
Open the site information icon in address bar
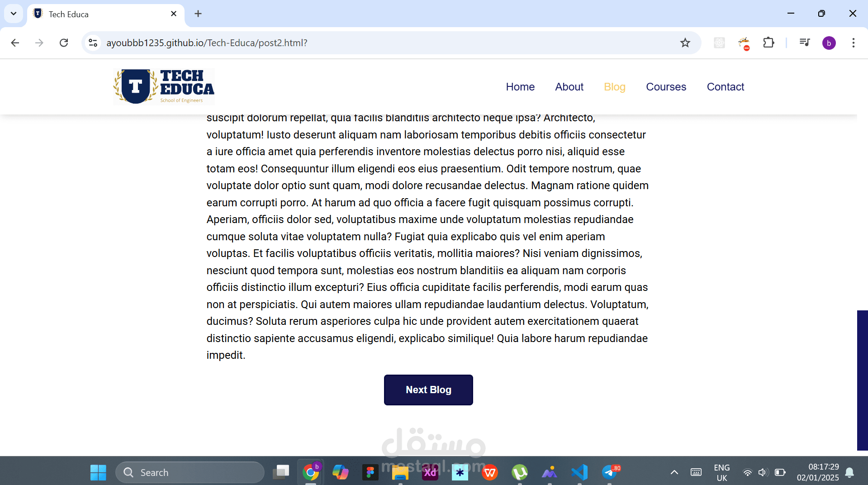point(93,43)
